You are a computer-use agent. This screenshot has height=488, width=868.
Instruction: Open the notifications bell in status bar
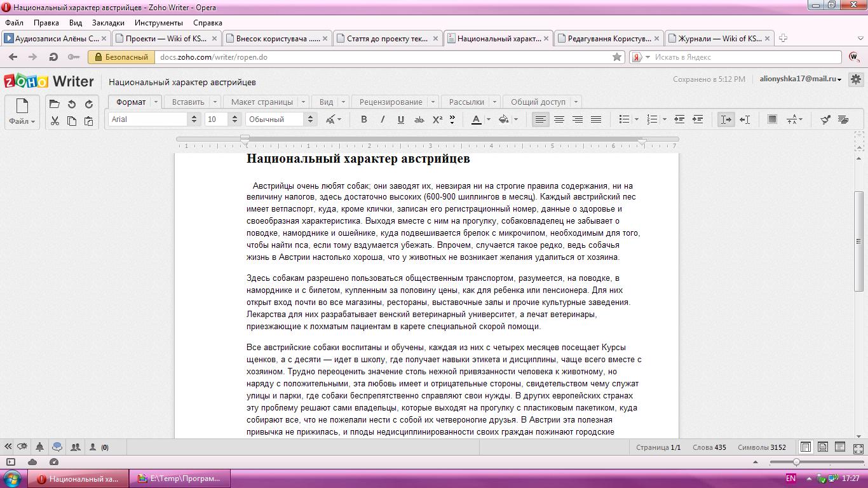click(39, 447)
